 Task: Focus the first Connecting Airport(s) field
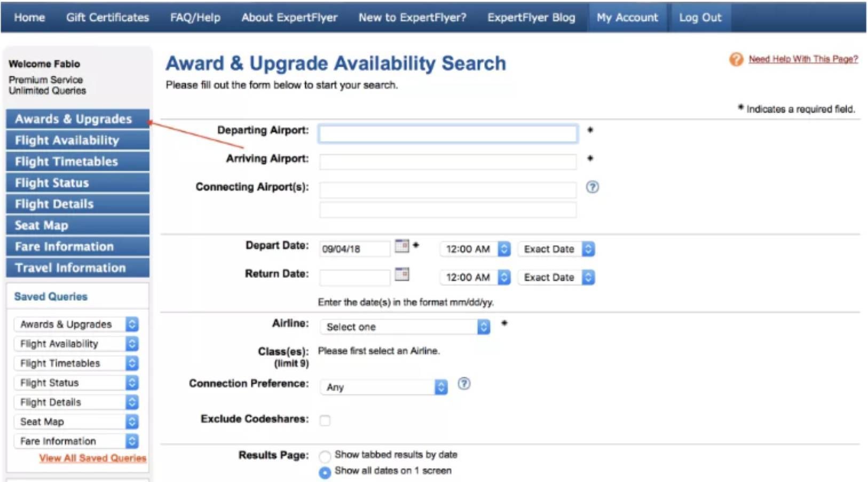(x=448, y=190)
